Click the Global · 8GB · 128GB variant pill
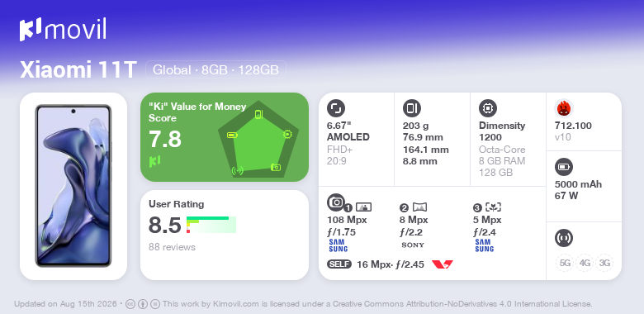The width and height of the screenshot is (644, 314). (x=215, y=69)
